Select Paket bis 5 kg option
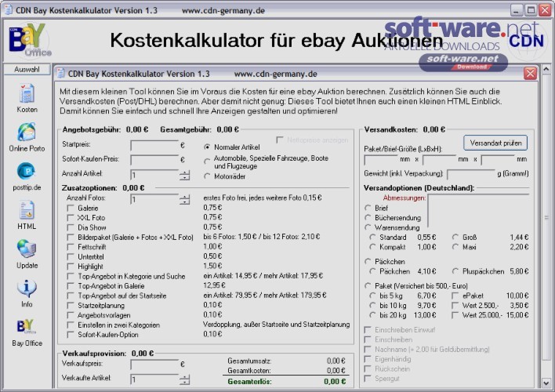Image resolution: width=555 pixels, height=392 pixels. tap(372, 296)
